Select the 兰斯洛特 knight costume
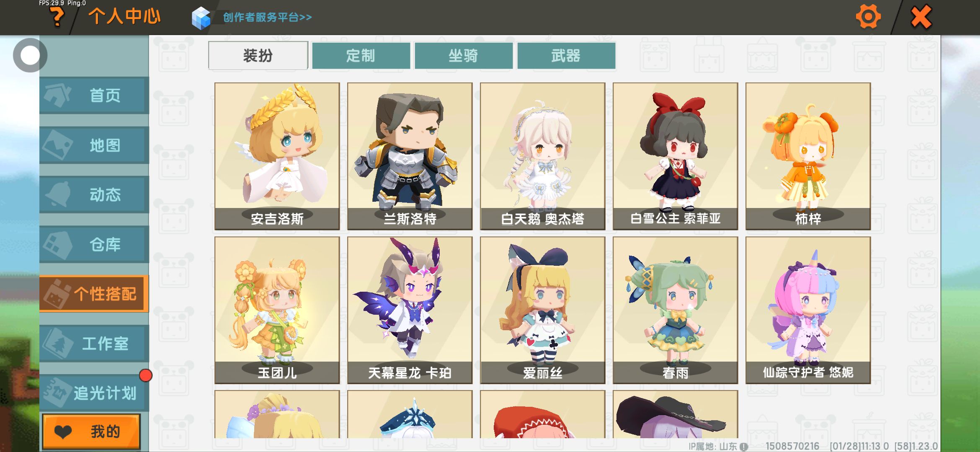Viewport: 980px width, 452px height. point(410,156)
